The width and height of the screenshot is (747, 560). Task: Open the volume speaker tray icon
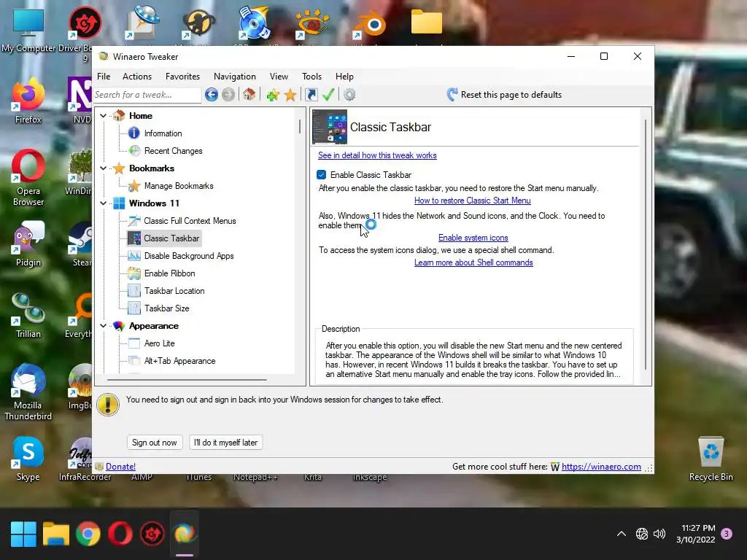coord(659,534)
